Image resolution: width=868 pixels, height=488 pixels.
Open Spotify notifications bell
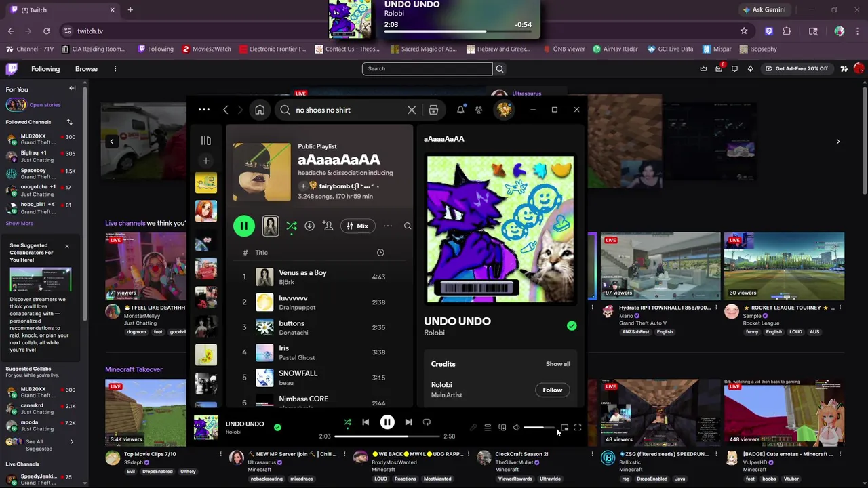point(460,110)
